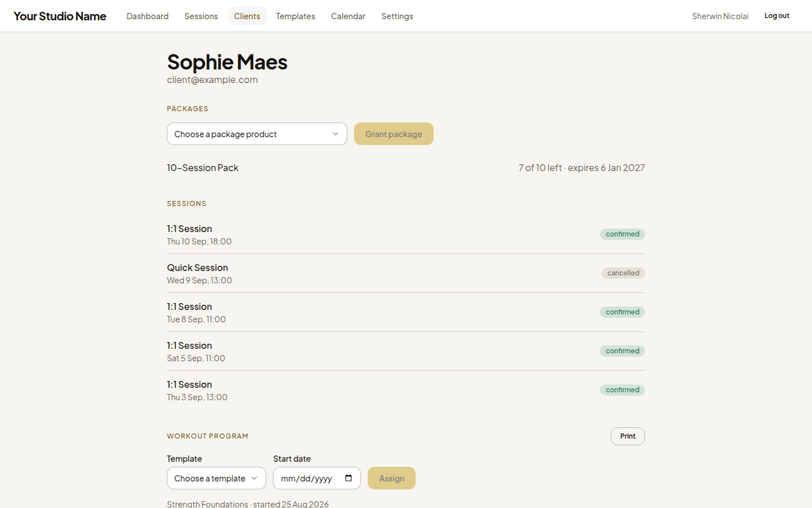Click the Start date input field
812x508 pixels.
317,478
